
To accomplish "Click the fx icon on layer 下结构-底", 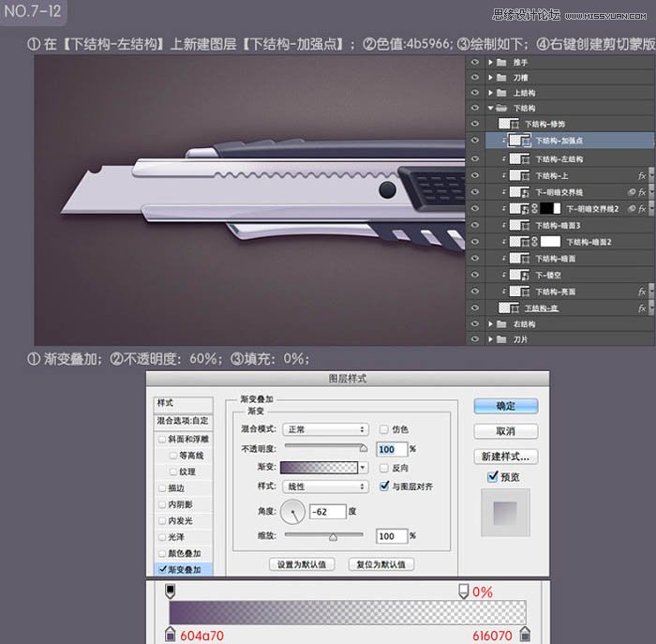I will pos(642,308).
